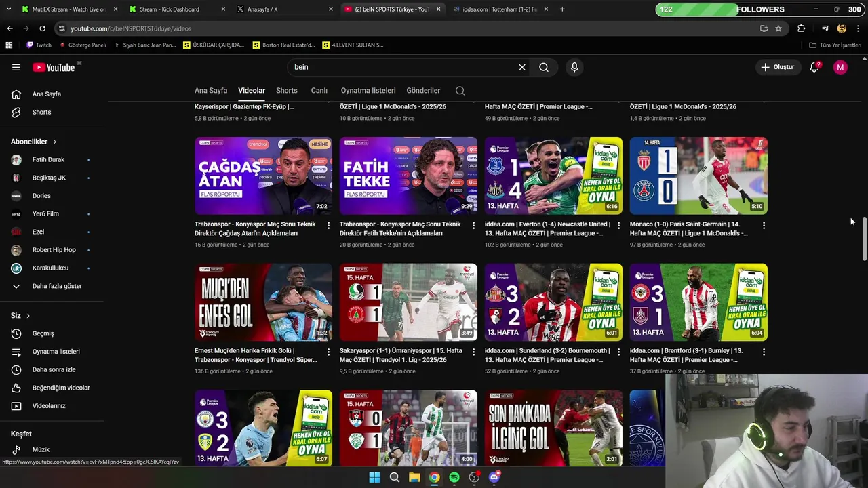The image size is (868, 488).
Task: Open the Windows Start menu
Action: click(374, 477)
